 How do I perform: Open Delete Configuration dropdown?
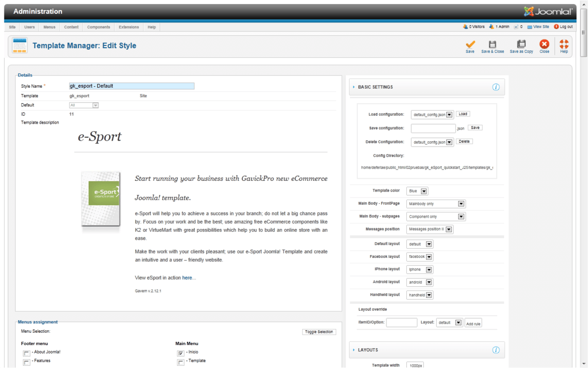(x=432, y=142)
